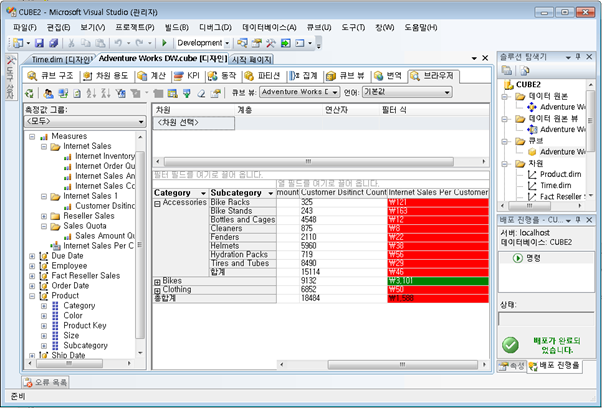
Task: Click the Show Empty Cells table icon
Action: (172, 93)
